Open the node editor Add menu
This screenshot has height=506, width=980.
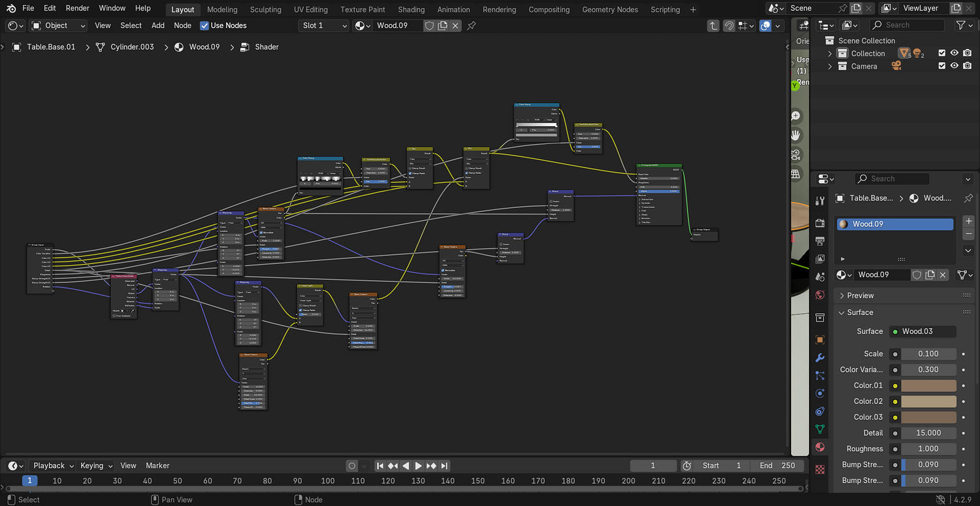coord(158,25)
